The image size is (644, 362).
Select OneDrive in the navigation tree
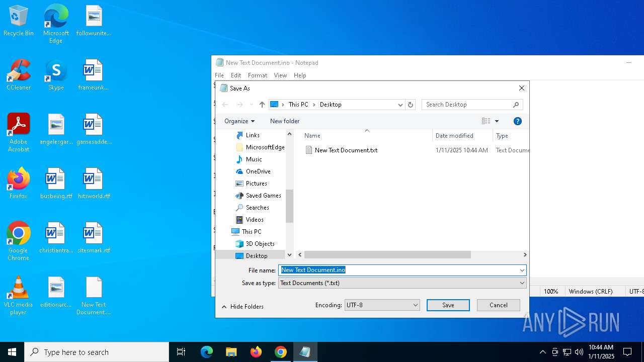[258, 171]
